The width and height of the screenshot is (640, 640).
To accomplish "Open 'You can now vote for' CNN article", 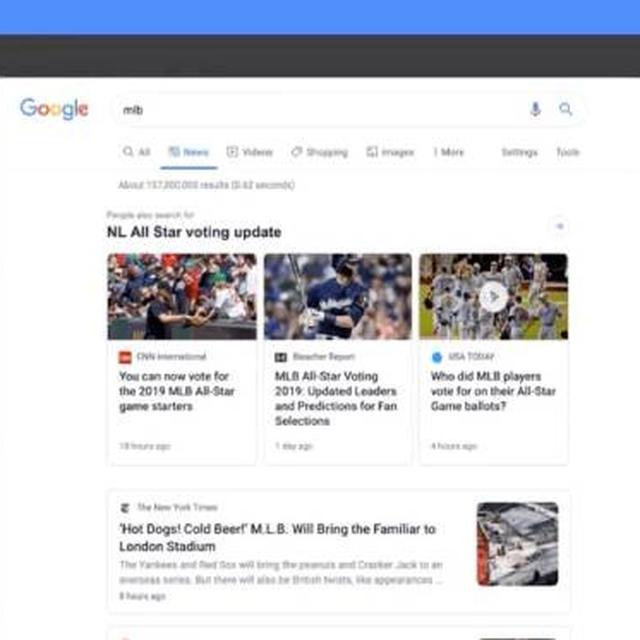I will pos(177,391).
